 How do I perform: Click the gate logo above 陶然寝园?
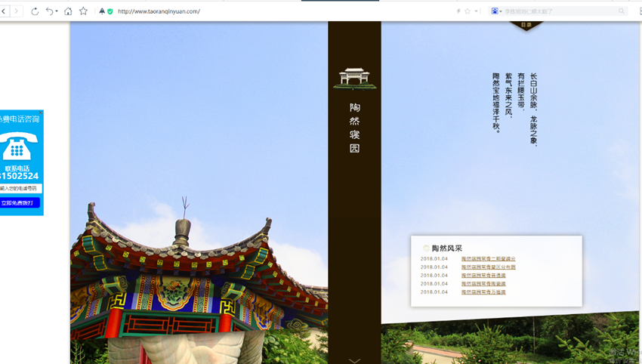pyautogui.click(x=354, y=78)
